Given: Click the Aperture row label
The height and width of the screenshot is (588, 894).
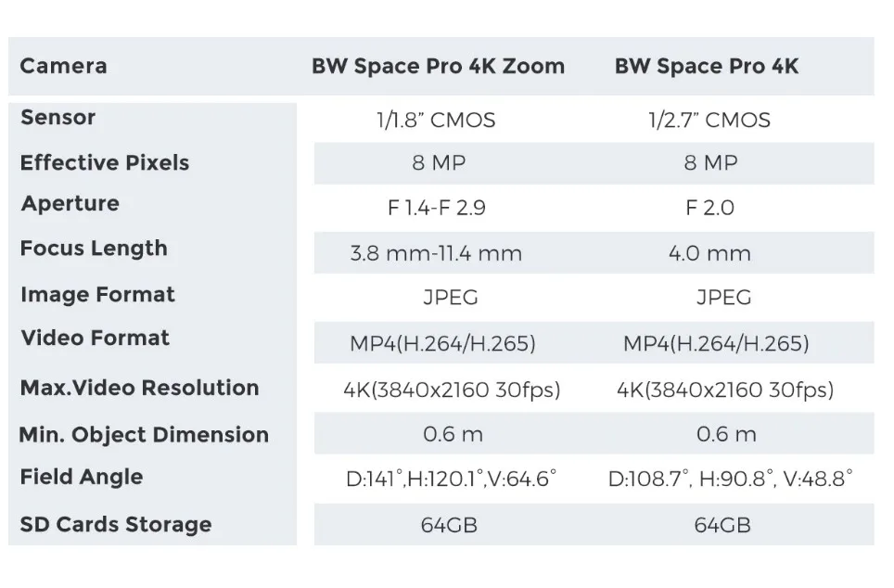Looking at the screenshot, I should 70,204.
